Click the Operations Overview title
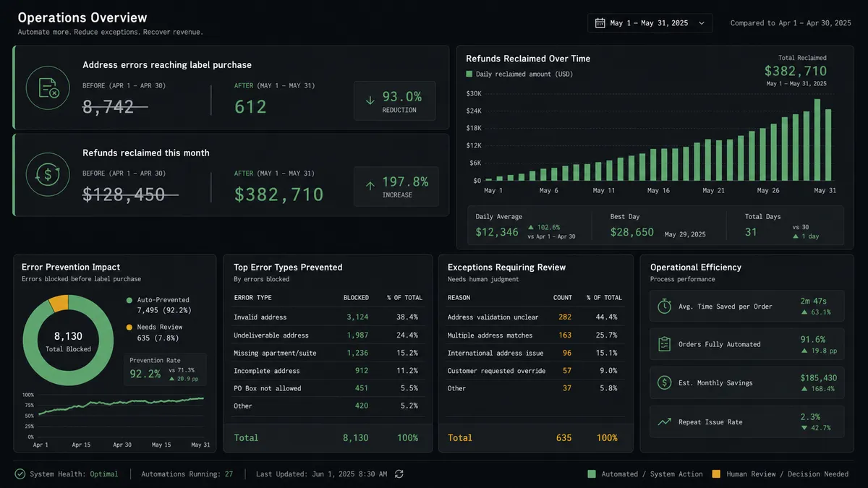This screenshot has width=868, height=488. [82, 17]
